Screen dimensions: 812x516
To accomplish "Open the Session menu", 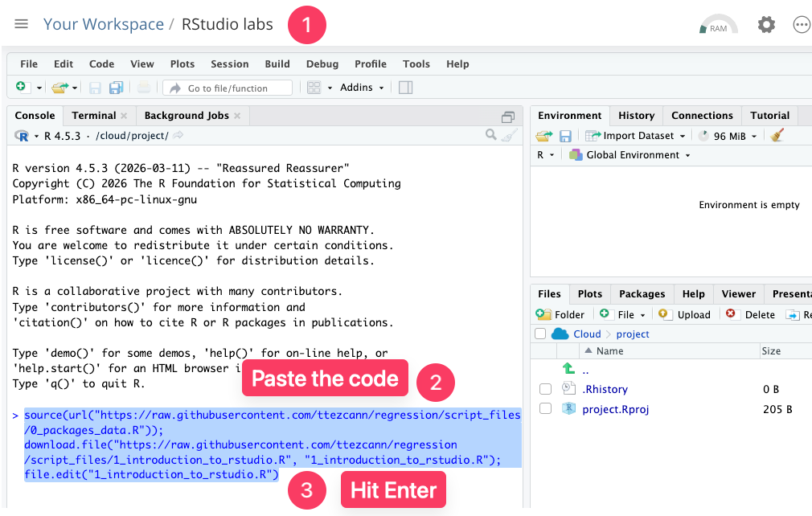I will (x=229, y=63).
